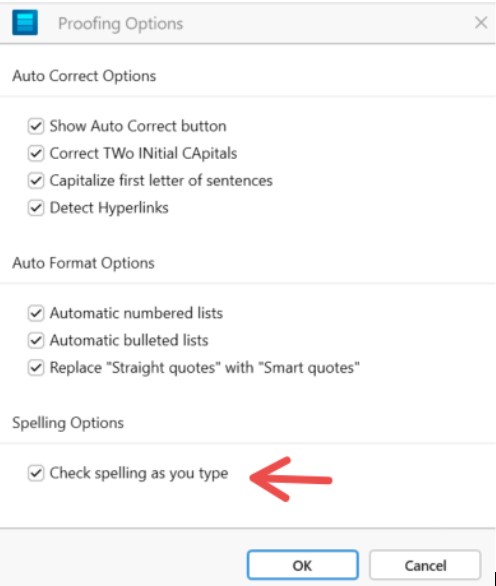Uncheck the Show Auto Correct button checkbox
The image size is (496, 586).
(36, 126)
